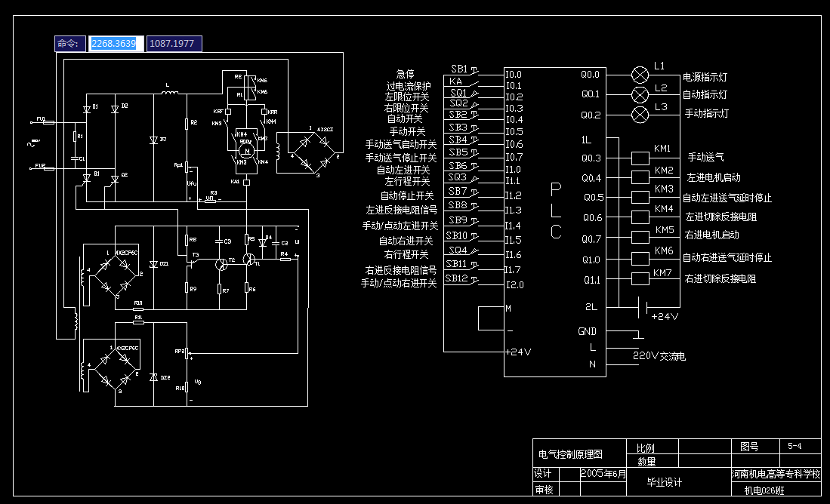Image resolution: width=830 pixels, height=504 pixels.
Task: Click the 手动送气 output label
Action: click(x=705, y=157)
